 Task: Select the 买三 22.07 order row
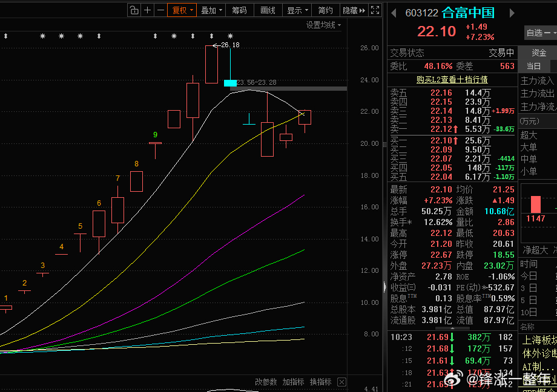pos(452,158)
